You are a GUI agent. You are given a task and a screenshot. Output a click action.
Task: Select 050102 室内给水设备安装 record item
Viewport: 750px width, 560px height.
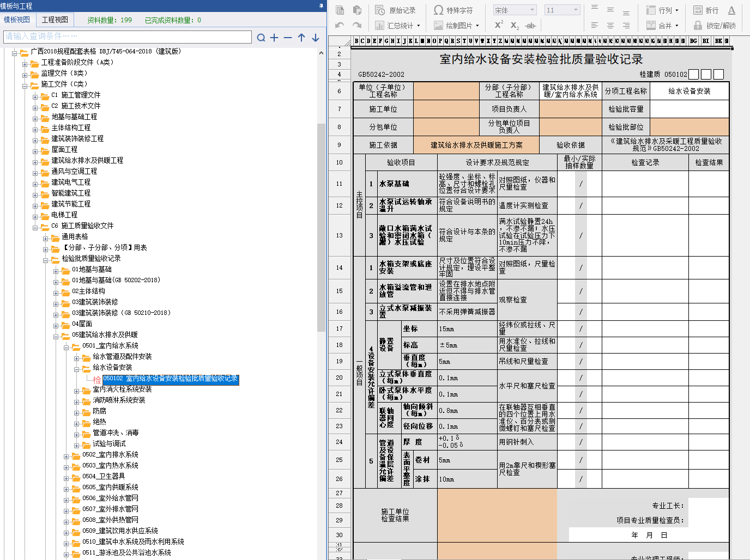pyautogui.click(x=171, y=379)
